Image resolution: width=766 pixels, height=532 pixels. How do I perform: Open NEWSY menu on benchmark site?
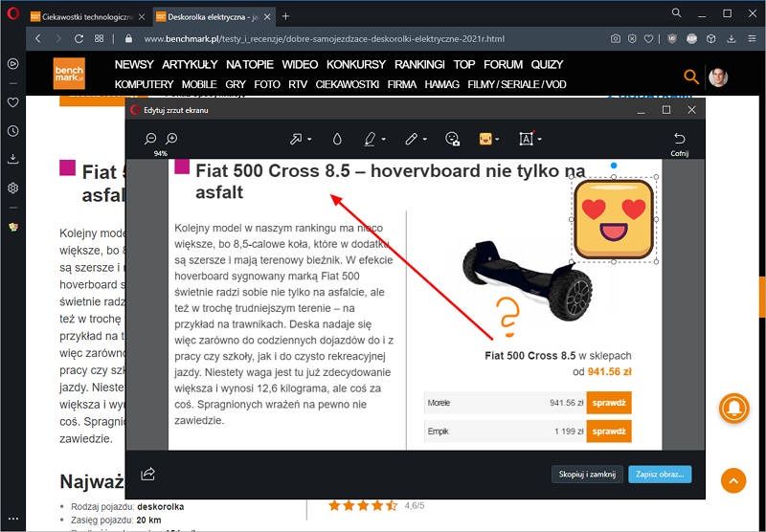pyautogui.click(x=134, y=64)
